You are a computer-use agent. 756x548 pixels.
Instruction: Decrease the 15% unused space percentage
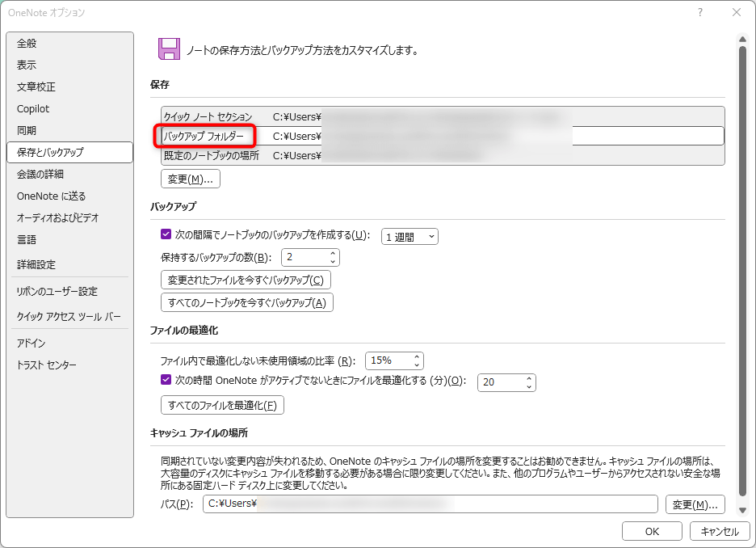[x=417, y=365]
